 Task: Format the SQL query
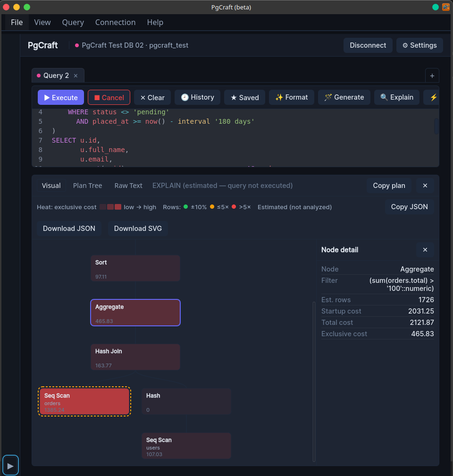[x=292, y=97]
